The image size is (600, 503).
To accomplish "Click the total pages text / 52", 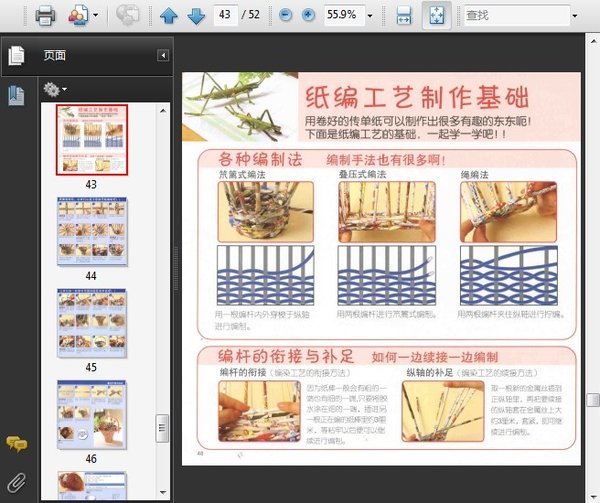I will (x=251, y=15).
